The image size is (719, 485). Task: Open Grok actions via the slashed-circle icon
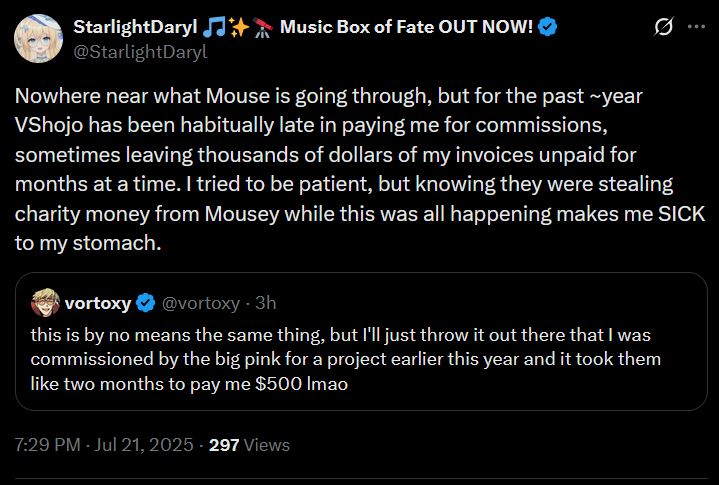click(x=664, y=27)
